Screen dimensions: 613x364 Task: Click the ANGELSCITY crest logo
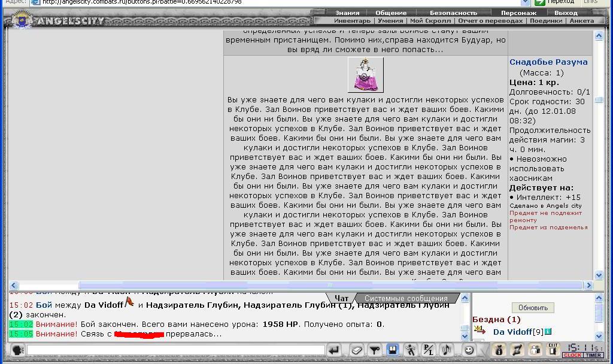pyautogui.click(x=22, y=19)
